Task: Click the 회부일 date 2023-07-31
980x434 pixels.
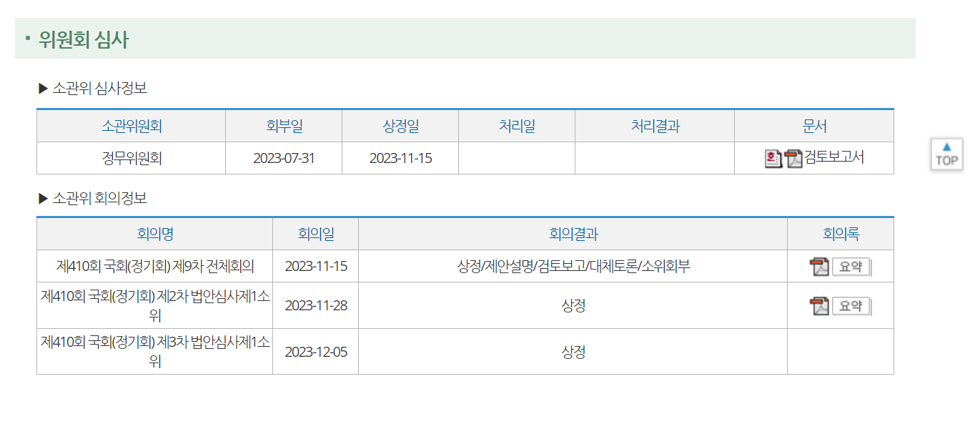Action: 284,158
